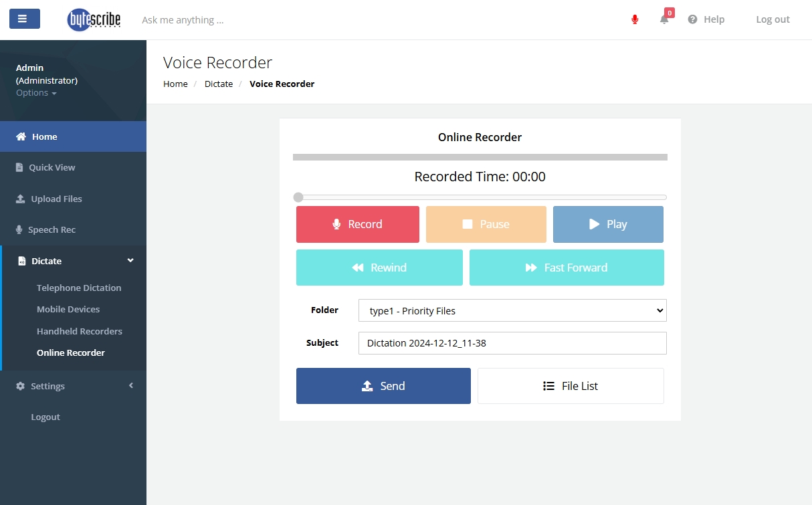
Task: Click the Bytescribe logo
Action: tap(94, 19)
